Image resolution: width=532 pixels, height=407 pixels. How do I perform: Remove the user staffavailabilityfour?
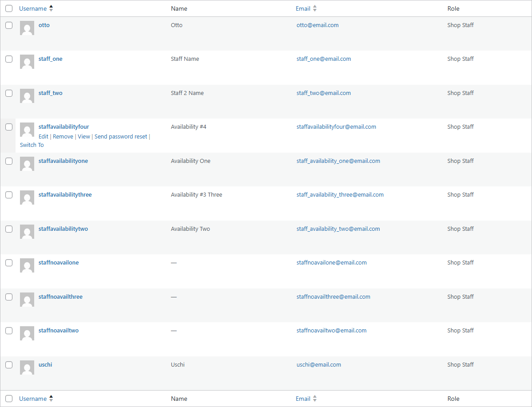click(63, 136)
